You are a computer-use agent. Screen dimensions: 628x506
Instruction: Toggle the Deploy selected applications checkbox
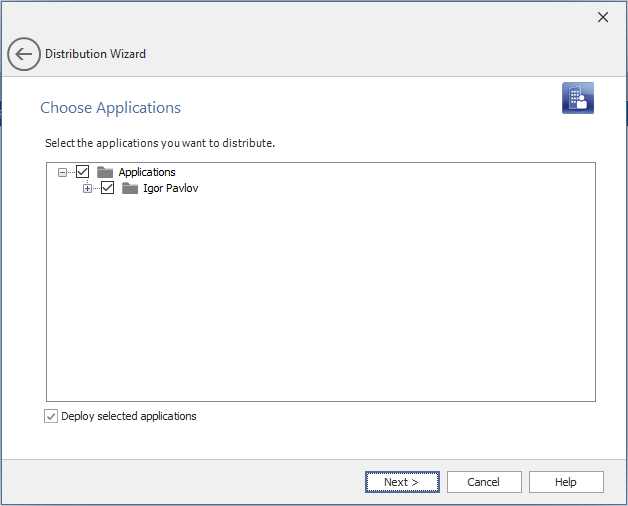51,416
